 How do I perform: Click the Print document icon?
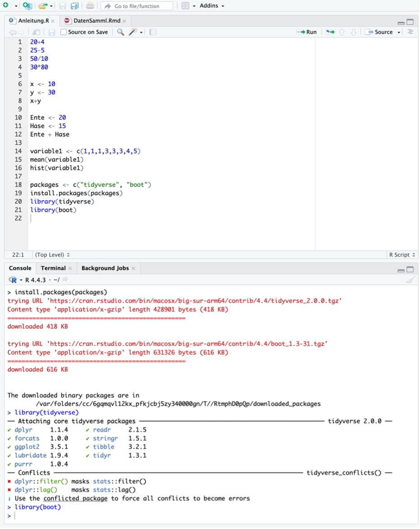click(90, 6)
